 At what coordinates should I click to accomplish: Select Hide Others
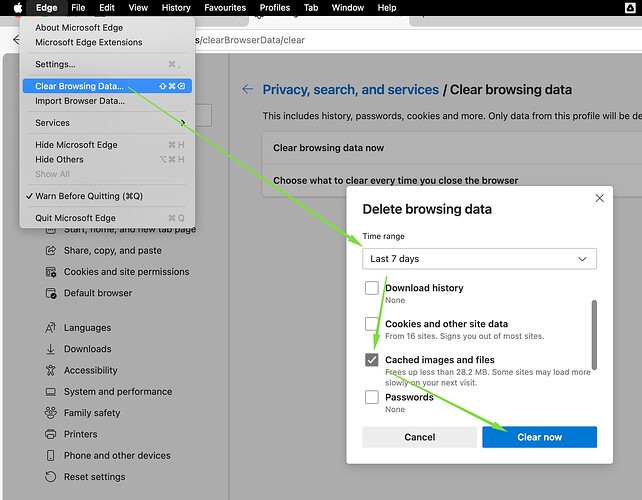click(107, 160)
